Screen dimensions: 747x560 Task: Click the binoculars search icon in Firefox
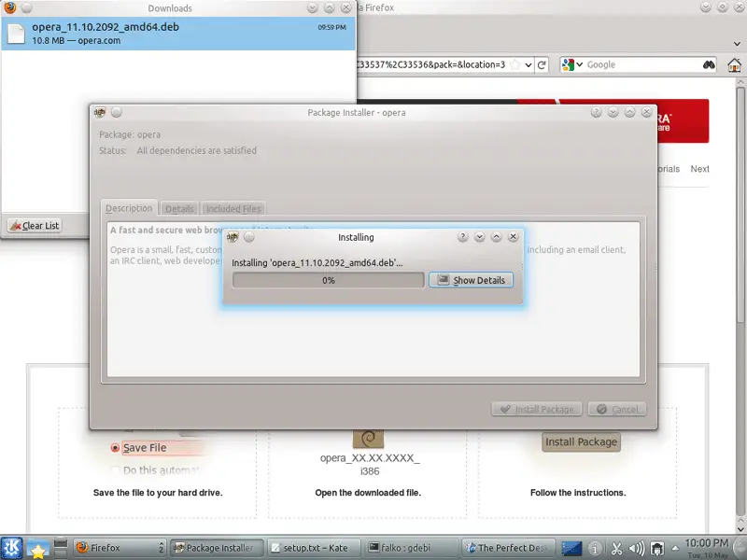point(709,64)
